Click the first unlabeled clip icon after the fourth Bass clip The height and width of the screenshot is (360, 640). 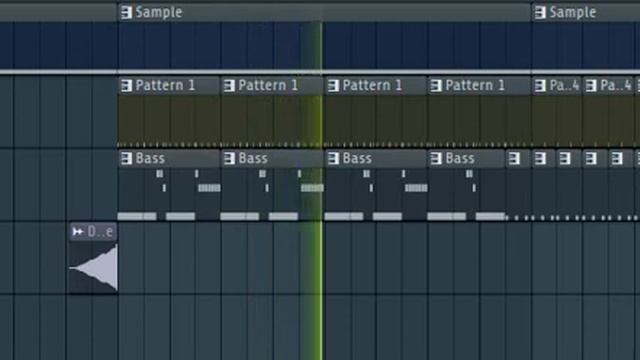pyautogui.click(x=514, y=158)
